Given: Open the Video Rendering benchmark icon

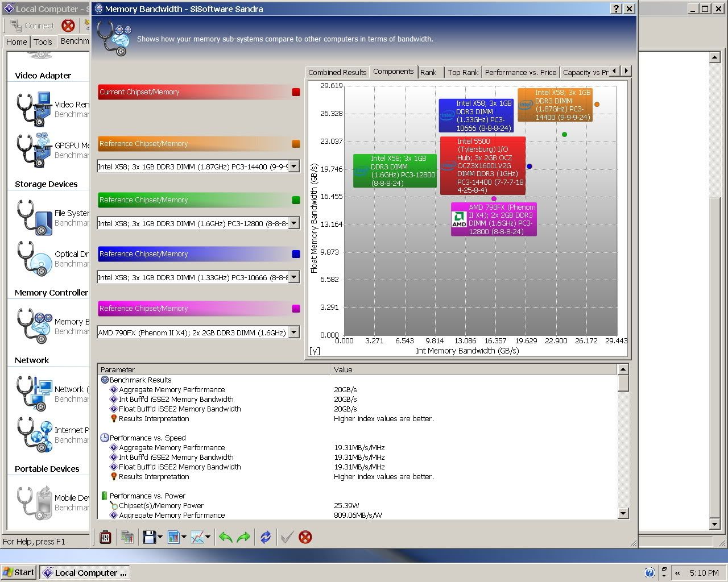Looking at the screenshot, I should (34, 109).
